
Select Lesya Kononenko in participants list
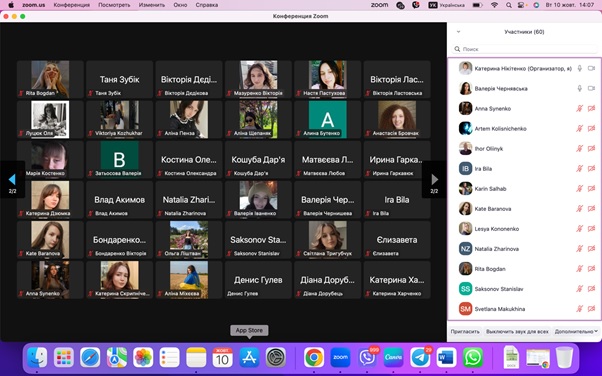coord(524,229)
